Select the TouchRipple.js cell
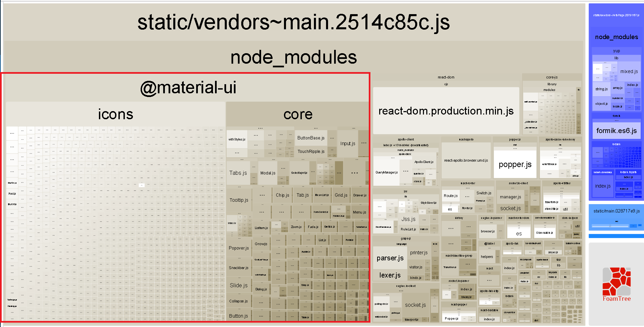The height and width of the screenshot is (327, 644). pyautogui.click(x=311, y=152)
